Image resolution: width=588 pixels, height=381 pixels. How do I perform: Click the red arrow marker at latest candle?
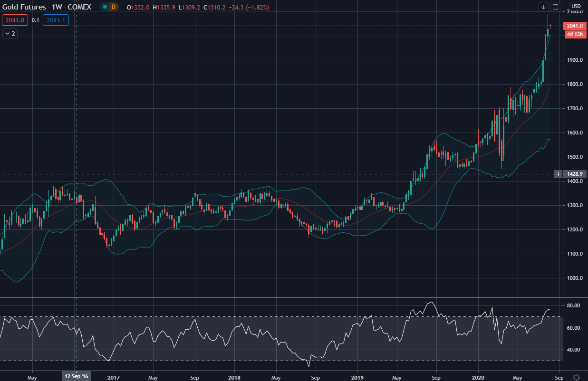(550, 25)
